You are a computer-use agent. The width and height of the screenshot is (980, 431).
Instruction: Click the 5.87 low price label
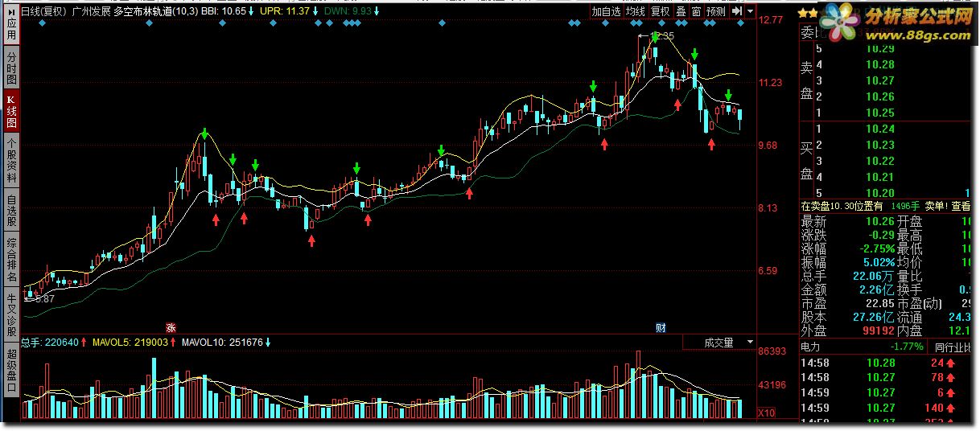(x=44, y=298)
